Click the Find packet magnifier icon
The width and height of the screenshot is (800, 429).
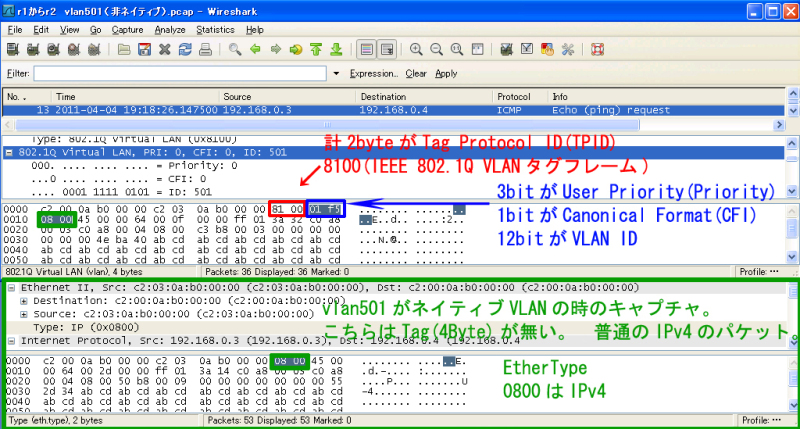pyautogui.click(x=235, y=49)
